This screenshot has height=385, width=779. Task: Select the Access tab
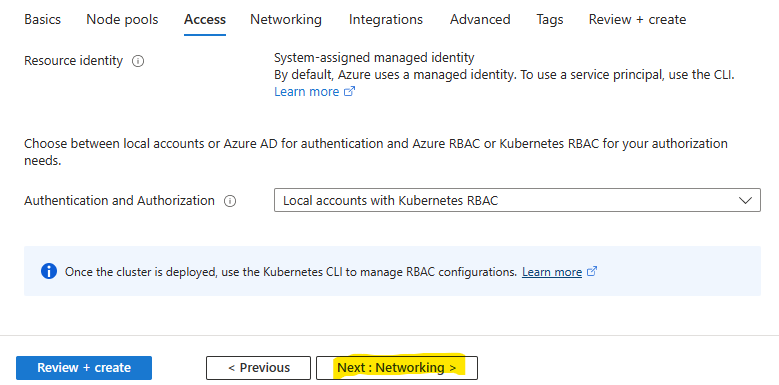205,19
